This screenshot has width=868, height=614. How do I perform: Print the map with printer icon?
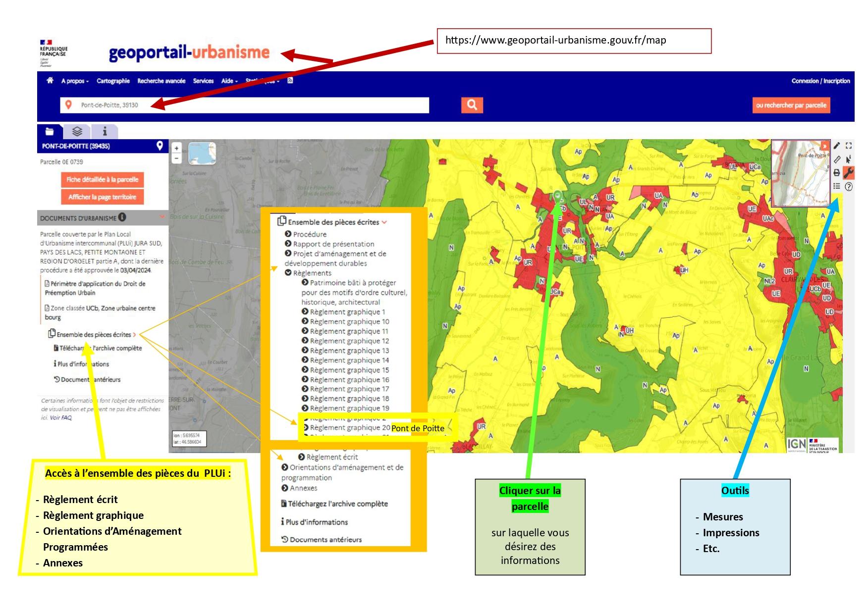836,173
